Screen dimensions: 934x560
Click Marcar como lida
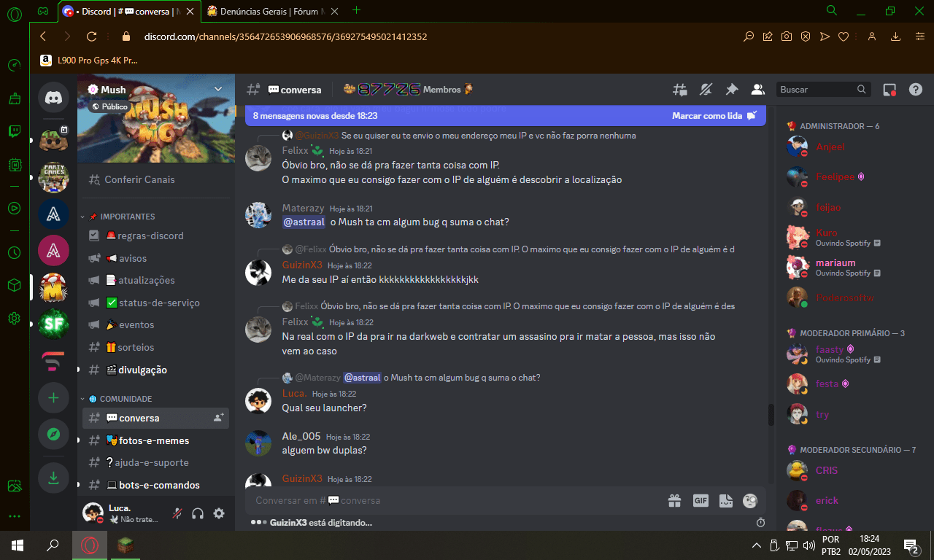tap(714, 115)
